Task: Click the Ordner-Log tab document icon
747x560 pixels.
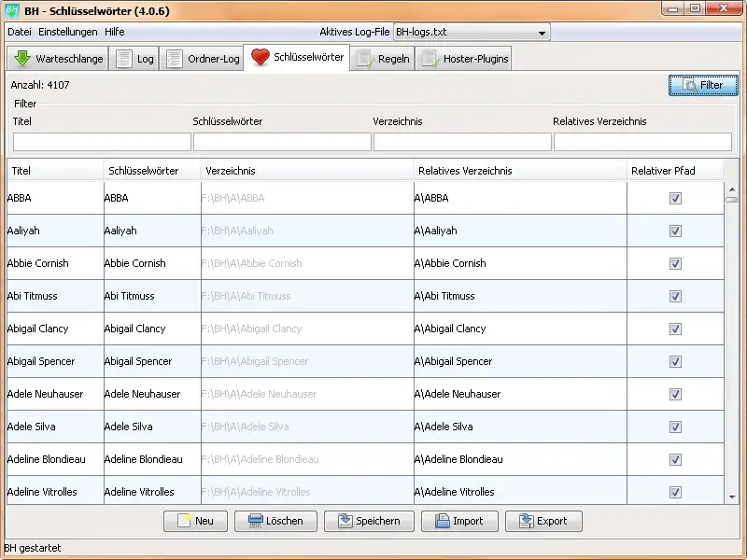Action: pos(175,59)
